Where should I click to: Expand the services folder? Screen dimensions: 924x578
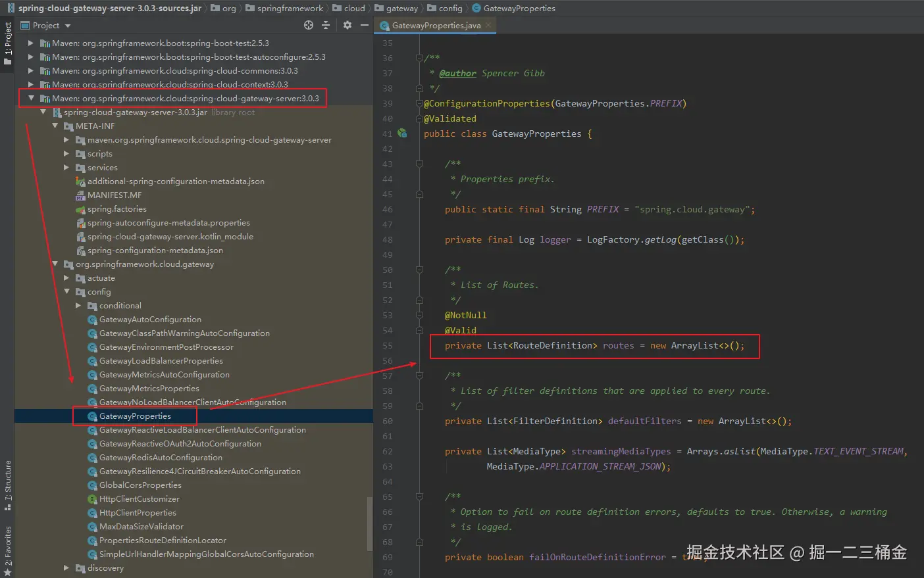point(66,167)
